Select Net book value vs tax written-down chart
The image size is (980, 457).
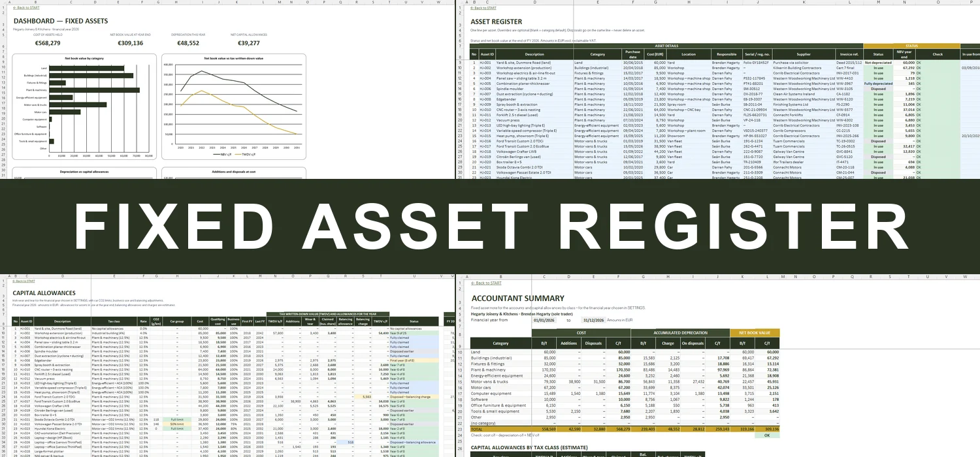tap(233, 106)
